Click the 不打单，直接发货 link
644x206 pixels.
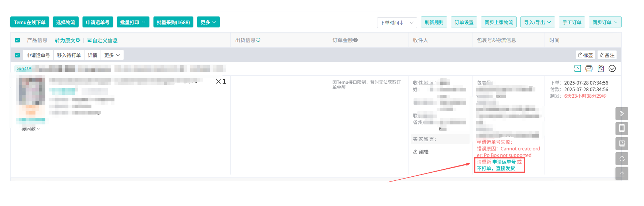(496, 168)
